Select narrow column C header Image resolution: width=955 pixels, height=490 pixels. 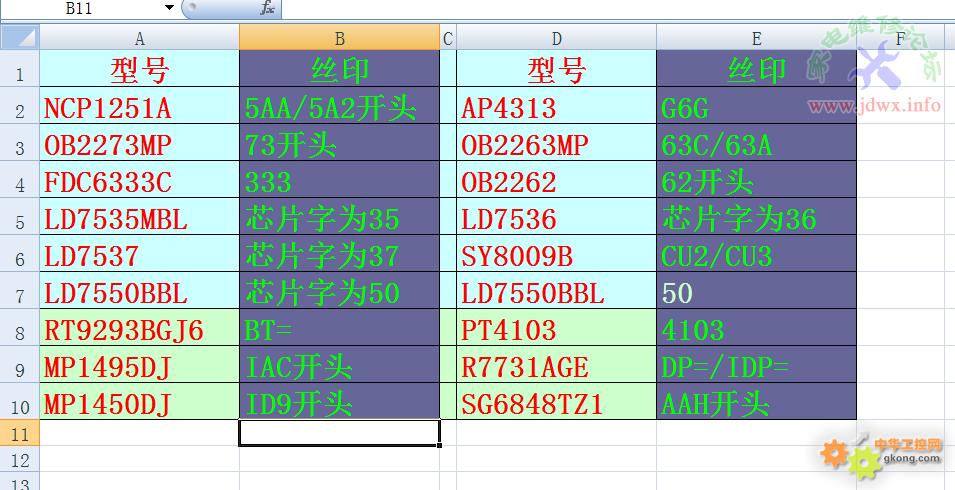coord(448,39)
